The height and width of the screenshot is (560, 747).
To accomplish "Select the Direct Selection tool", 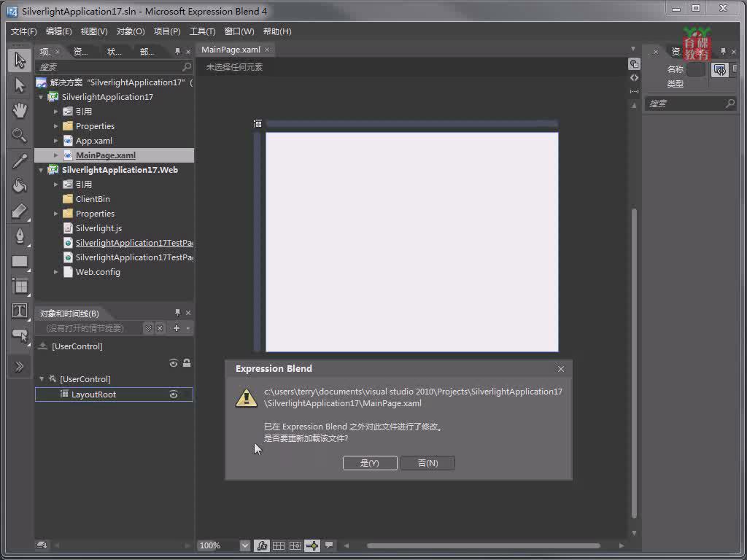I will click(x=20, y=86).
